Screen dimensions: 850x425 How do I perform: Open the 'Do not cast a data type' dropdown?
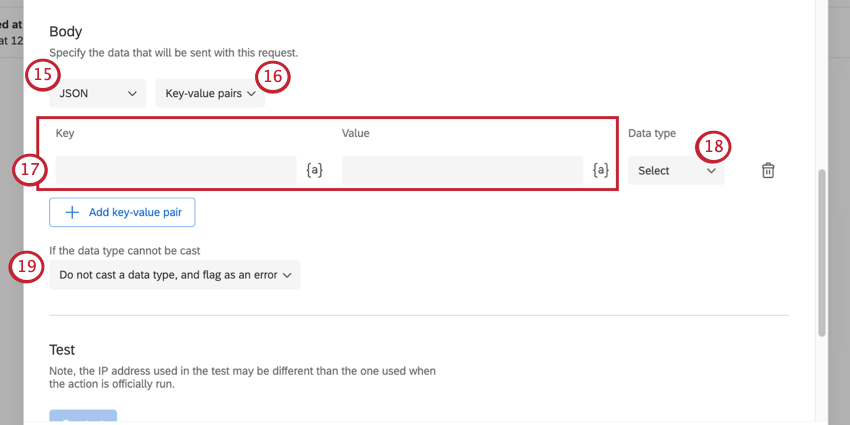tap(174, 274)
